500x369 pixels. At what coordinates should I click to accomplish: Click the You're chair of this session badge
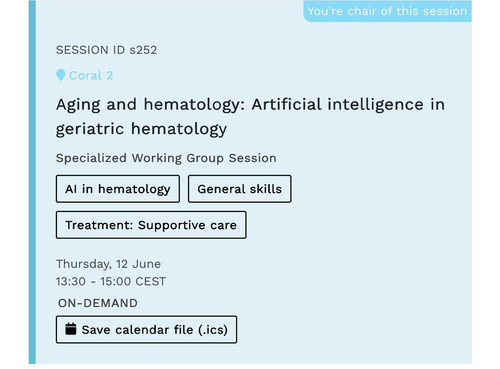coord(387,11)
